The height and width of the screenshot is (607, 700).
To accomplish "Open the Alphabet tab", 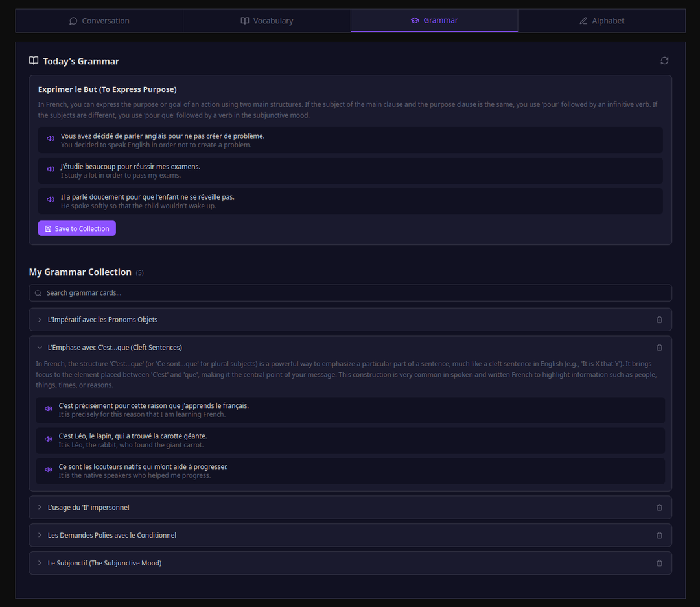I will click(601, 20).
